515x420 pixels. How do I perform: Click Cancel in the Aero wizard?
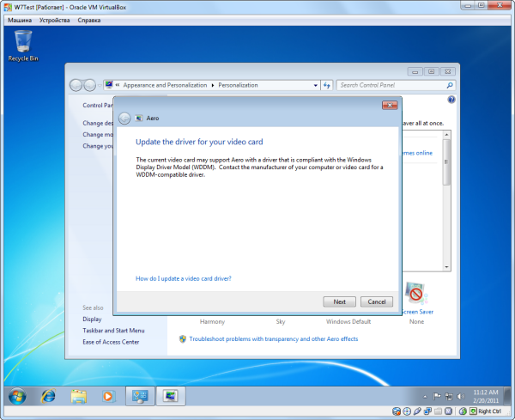(x=377, y=301)
